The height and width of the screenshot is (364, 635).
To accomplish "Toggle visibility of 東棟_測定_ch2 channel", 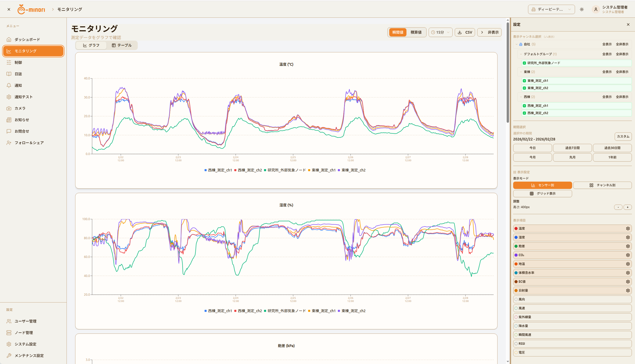I will click(x=524, y=88).
